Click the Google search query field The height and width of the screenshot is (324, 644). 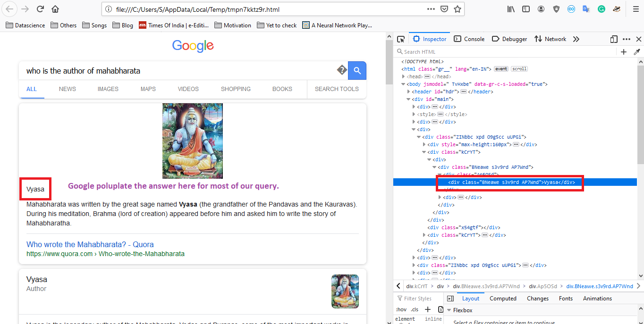coord(177,71)
